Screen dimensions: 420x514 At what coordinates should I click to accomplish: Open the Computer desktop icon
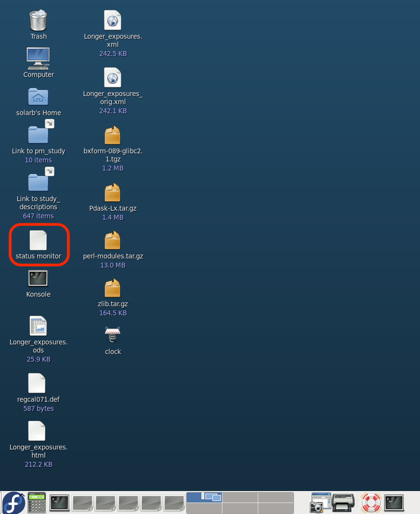coord(38,58)
